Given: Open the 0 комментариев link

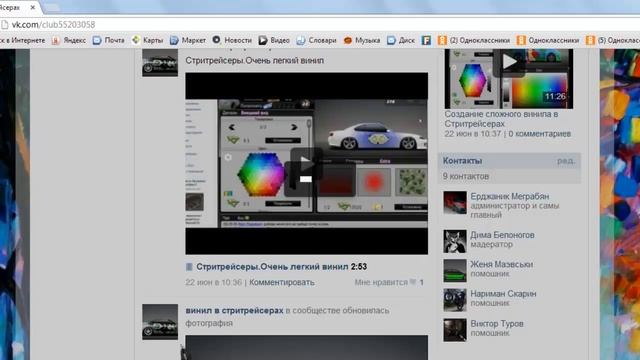Looking at the screenshot, I should coord(540,133).
